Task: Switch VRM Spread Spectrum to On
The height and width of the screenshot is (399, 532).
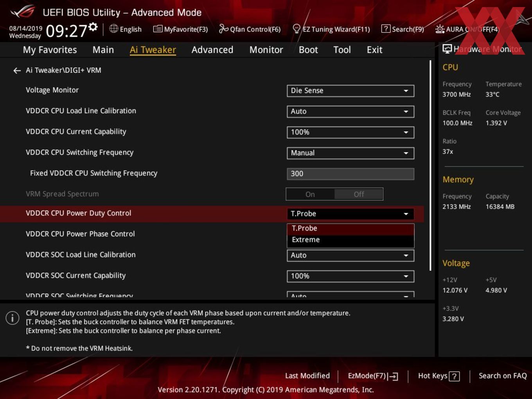Action: pos(310,194)
